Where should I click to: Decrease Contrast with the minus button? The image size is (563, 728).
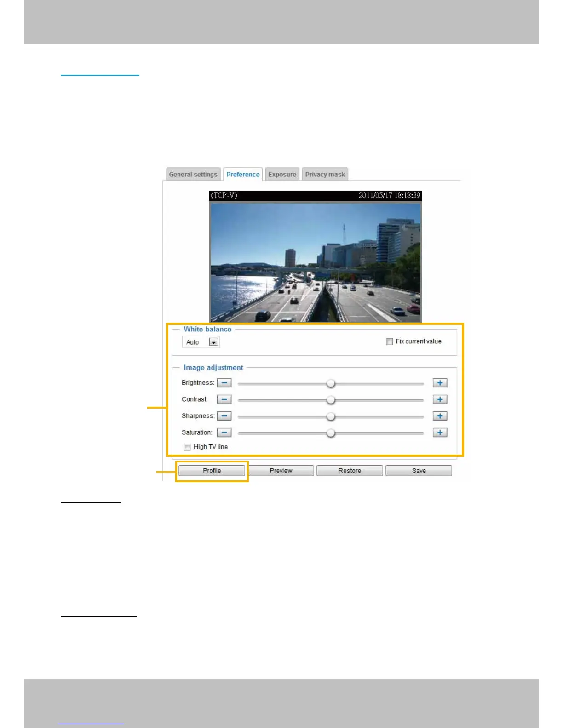pos(224,399)
